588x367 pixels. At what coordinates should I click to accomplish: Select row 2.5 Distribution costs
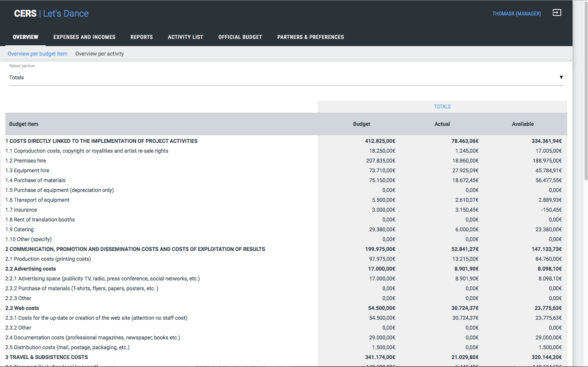(286, 347)
